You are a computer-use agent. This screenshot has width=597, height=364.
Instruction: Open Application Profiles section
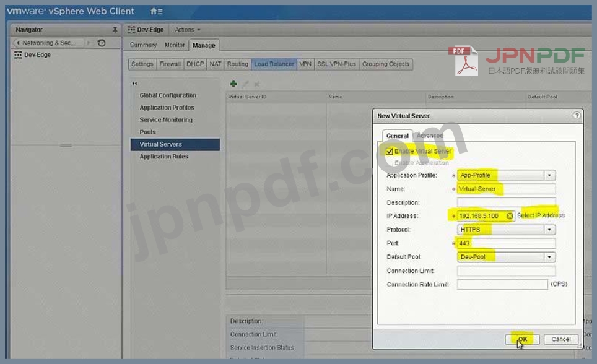point(167,107)
